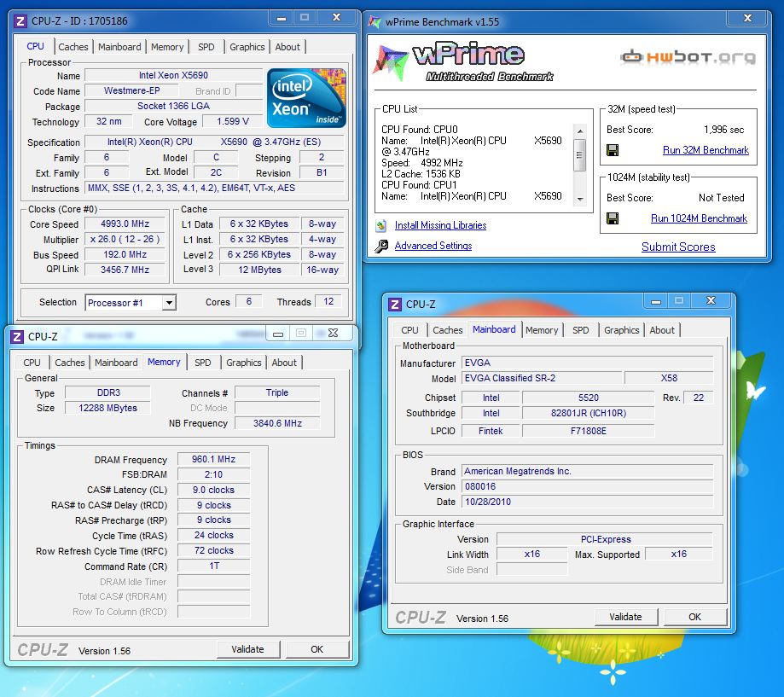Click OK in Mainboard CPU-Z window
Image resolution: width=784 pixels, height=697 pixels.
tap(695, 617)
